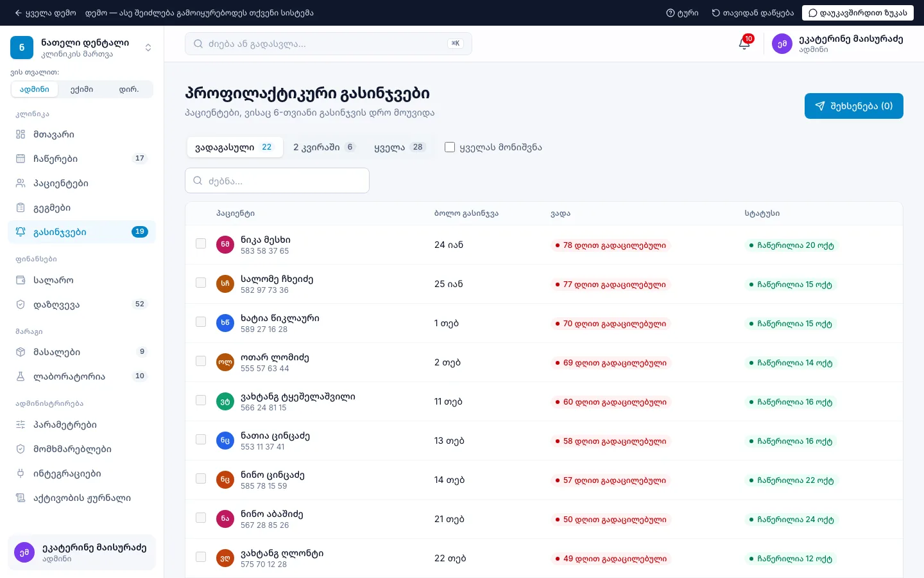Select the ექიმი role view
Screen dimensions: 924x578
(81, 89)
